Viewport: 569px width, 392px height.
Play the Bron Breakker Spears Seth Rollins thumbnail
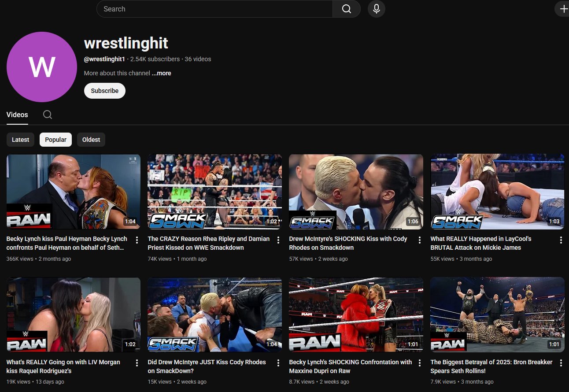coord(498,315)
